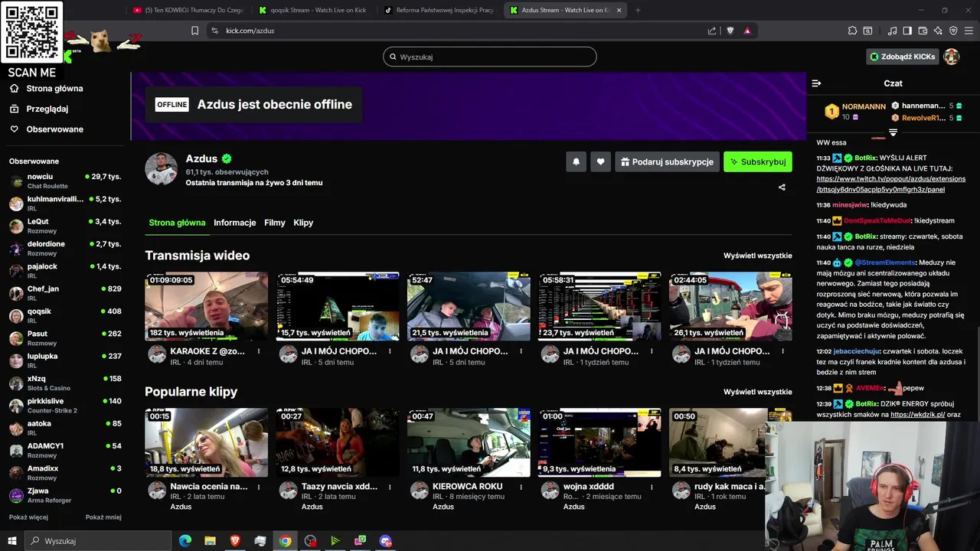Click the Zdobądź KICKs button
980x551 pixels.
[901, 57]
